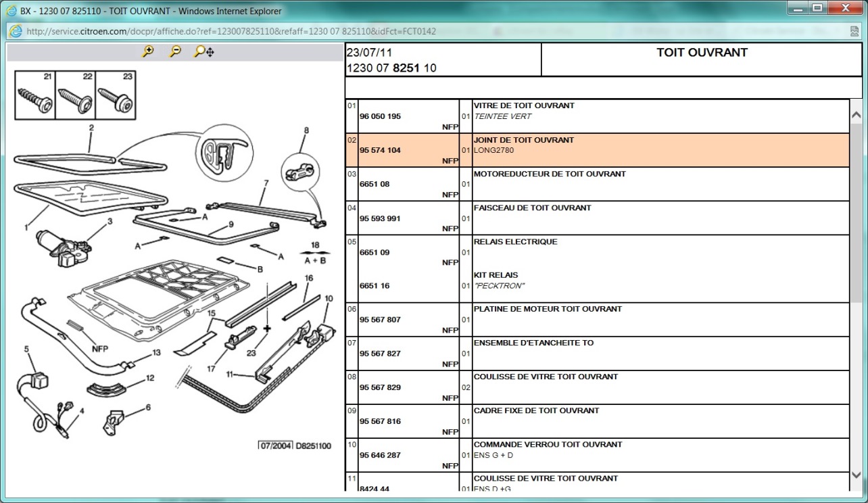
Task: Select screw 21 thumbnail in the diagram
Action: point(35,95)
